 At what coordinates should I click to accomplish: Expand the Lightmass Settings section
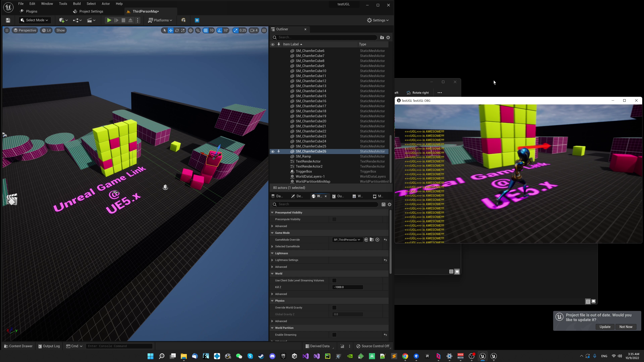pyautogui.click(x=272, y=260)
